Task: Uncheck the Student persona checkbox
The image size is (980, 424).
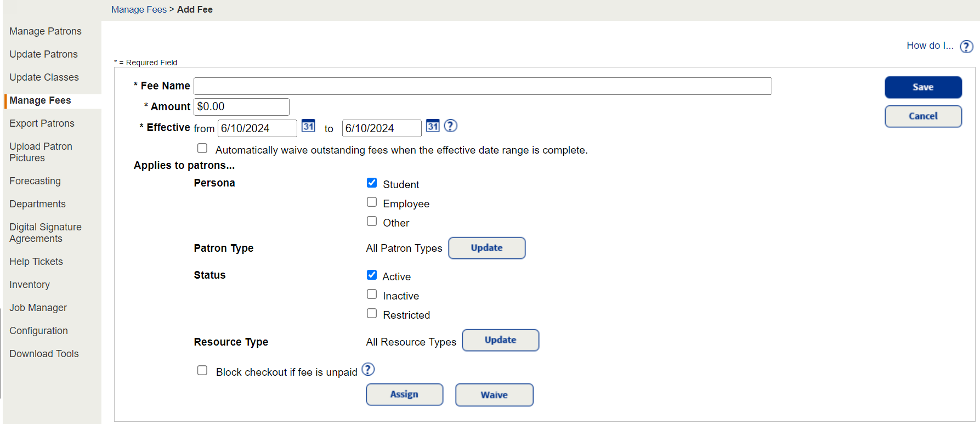Action: [372, 183]
